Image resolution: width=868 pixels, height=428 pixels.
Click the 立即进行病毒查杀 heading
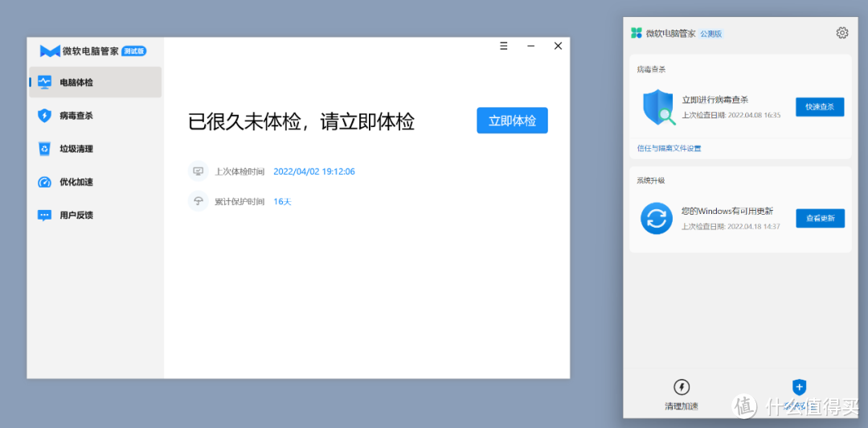click(x=714, y=100)
